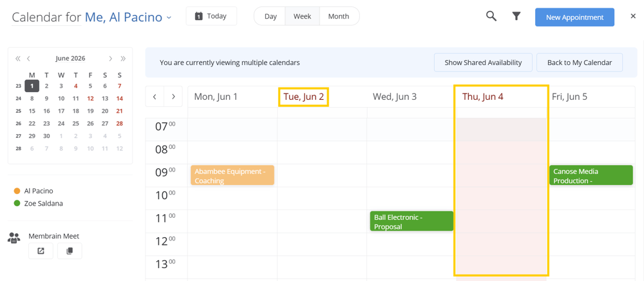644x281 pixels.
Task: Open Ball Electronic - Proposal appointment
Action: click(x=412, y=222)
